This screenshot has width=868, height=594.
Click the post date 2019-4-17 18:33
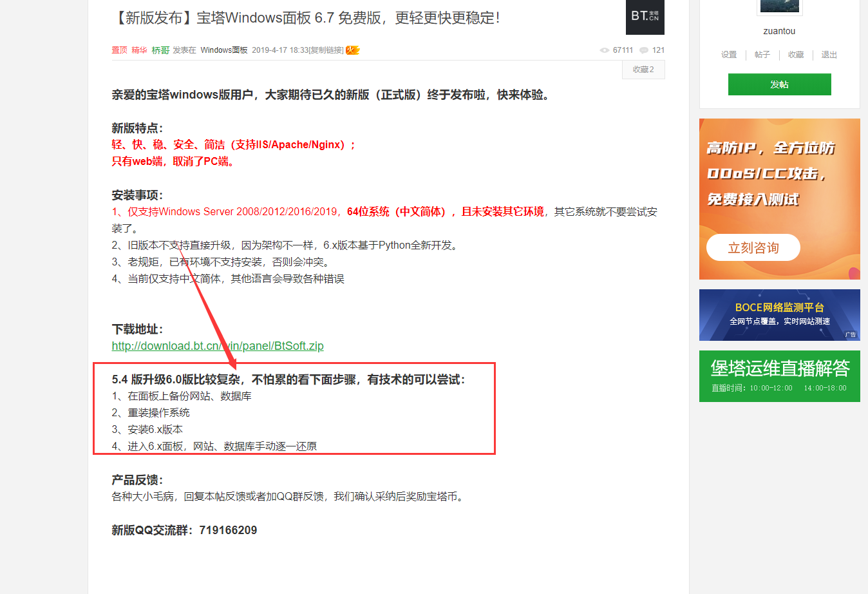pos(280,50)
